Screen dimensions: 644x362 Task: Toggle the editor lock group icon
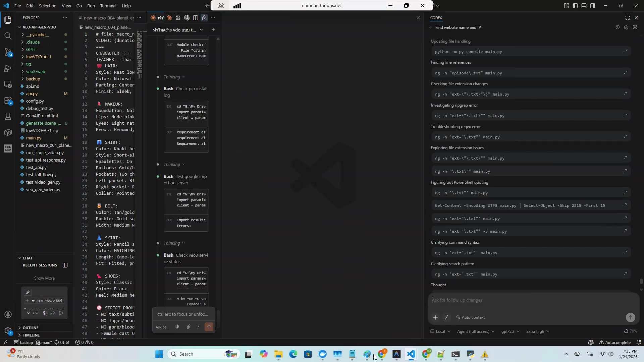[x=204, y=18]
